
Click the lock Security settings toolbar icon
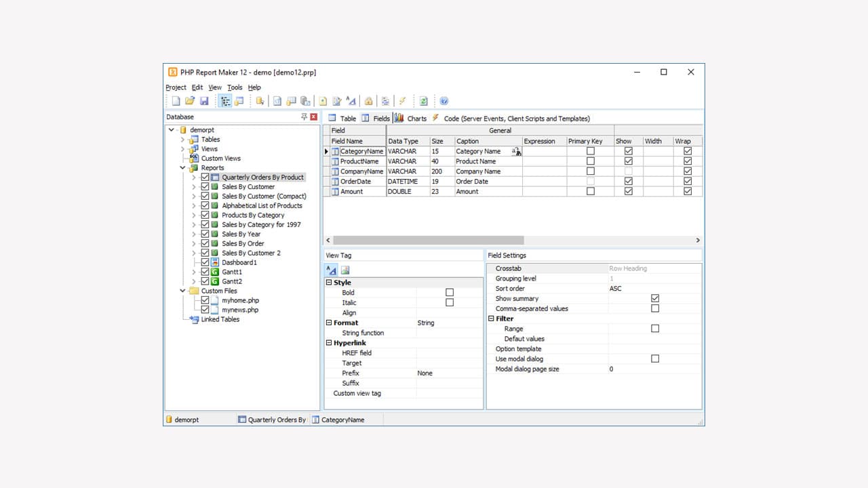point(368,100)
